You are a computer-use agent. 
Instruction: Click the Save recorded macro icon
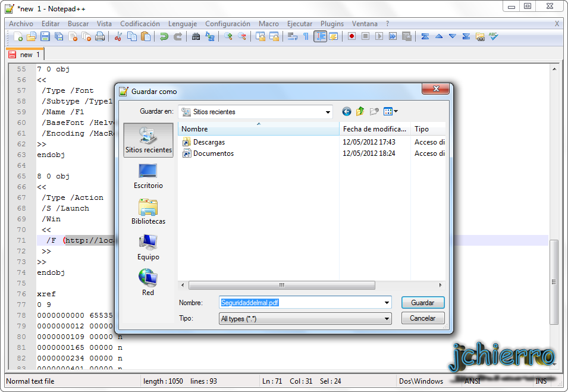point(406,37)
